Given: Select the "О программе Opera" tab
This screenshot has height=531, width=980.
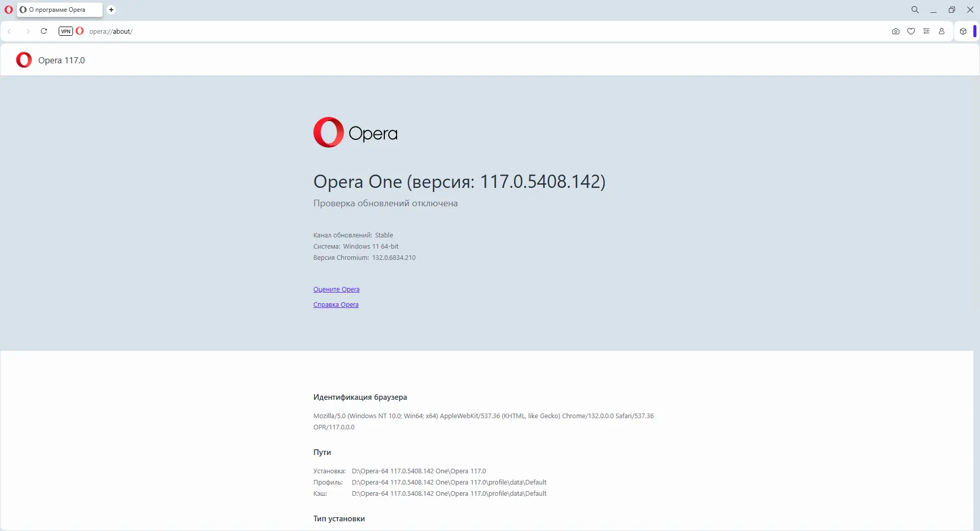Looking at the screenshot, I should click(x=60, y=10).
